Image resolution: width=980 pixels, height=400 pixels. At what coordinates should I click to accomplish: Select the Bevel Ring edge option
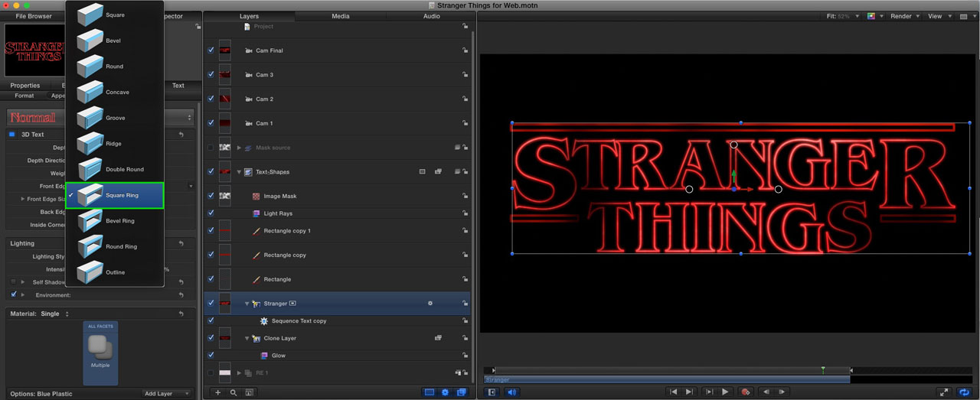coord(114,221)
